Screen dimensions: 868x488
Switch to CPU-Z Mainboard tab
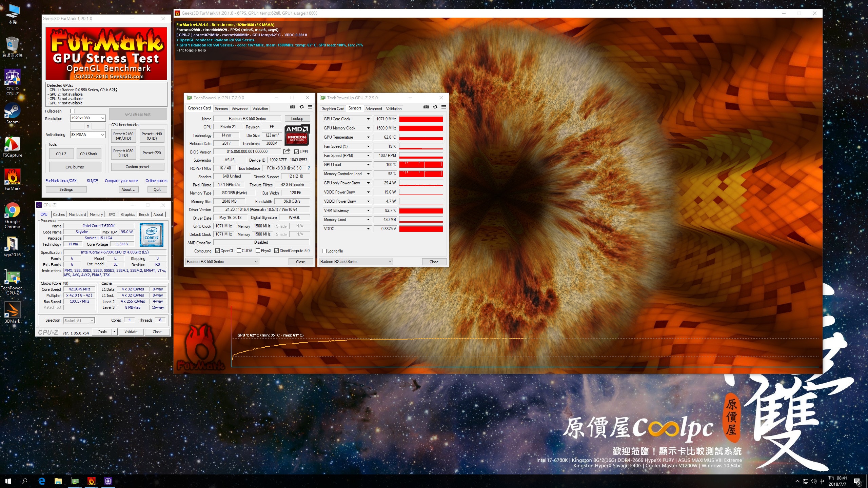[77, 215]
